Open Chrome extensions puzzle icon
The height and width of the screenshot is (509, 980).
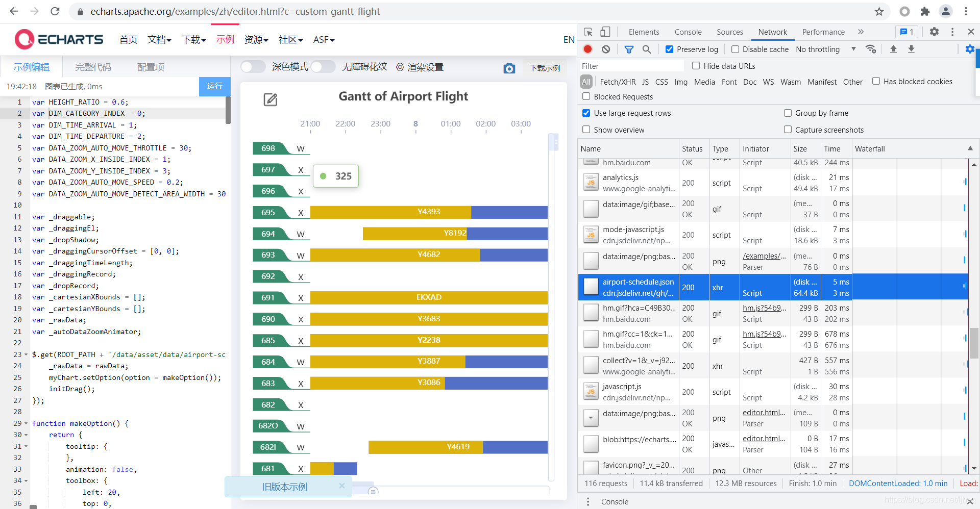925,11
